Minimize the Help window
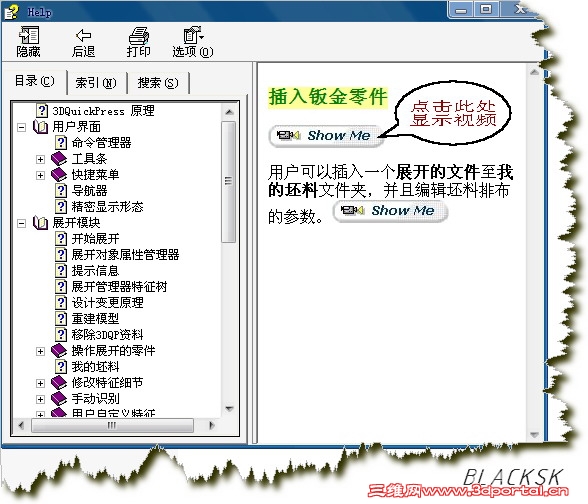This screenshot has width=588, height=504. point(461,9)
